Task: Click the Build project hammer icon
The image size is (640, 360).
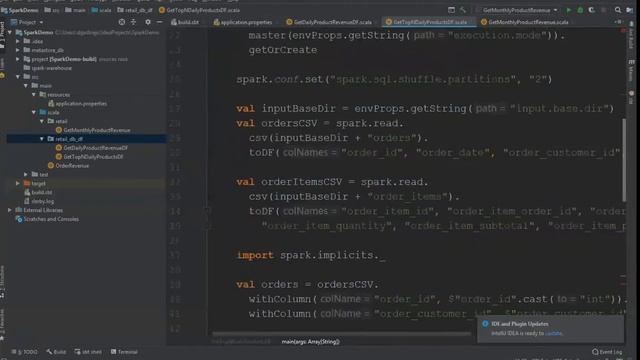Action: 463,10
